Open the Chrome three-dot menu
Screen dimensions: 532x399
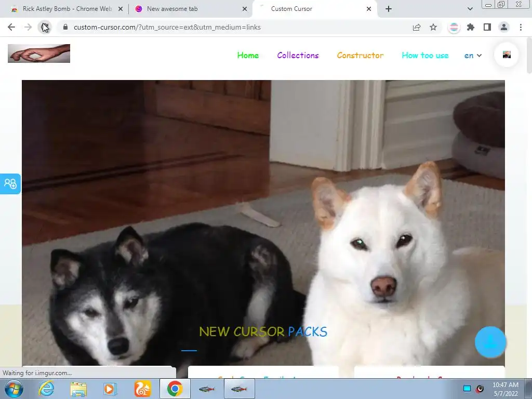coord(521,27)
